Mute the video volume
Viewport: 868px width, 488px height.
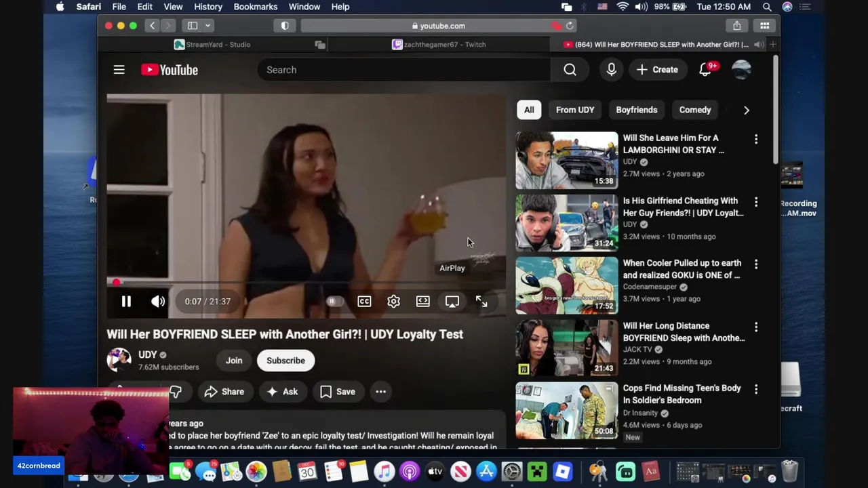158,302
